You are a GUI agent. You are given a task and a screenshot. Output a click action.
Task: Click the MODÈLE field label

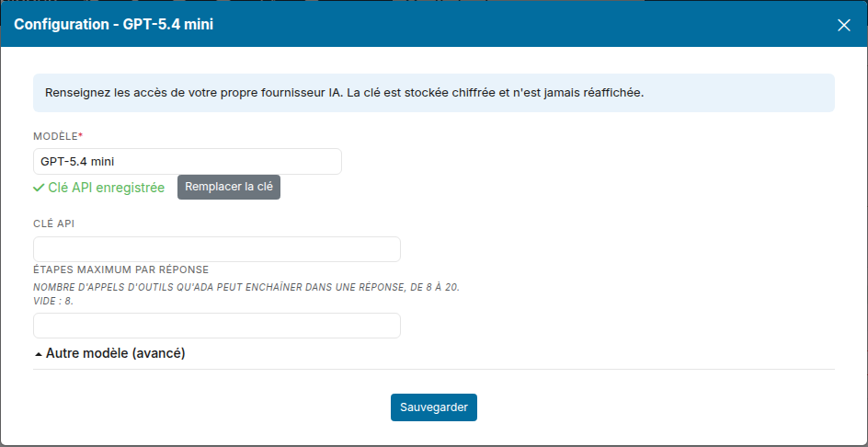pos(58,136)
